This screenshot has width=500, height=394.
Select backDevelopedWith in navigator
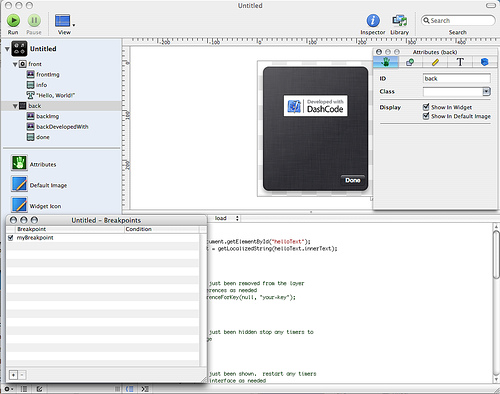pos(62,127)
